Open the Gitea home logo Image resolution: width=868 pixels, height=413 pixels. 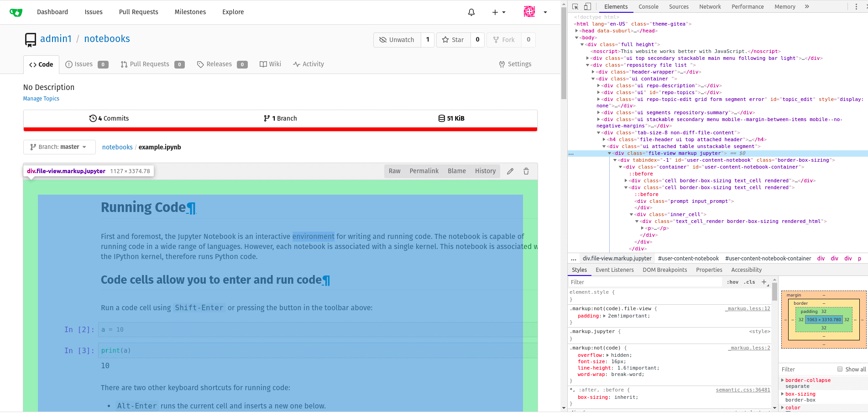[16, 12]
